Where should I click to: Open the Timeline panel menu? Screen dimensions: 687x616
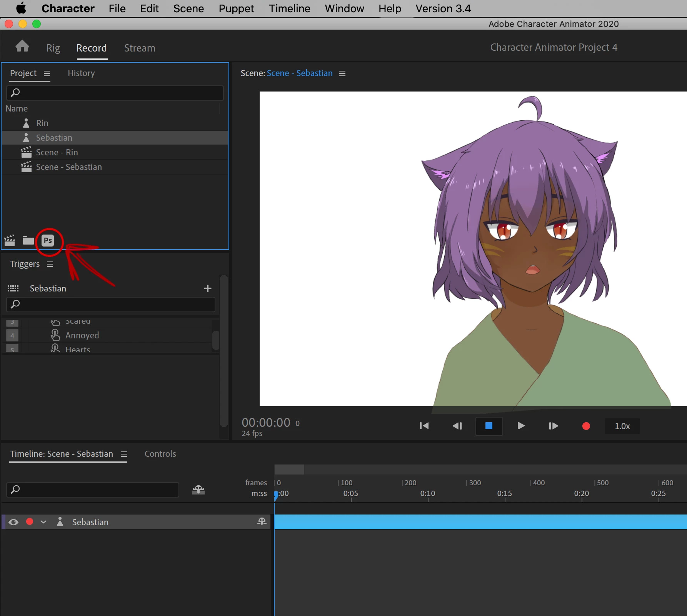[x=123, y=454]
